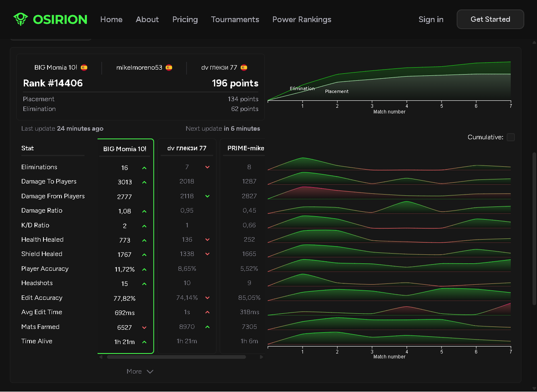
Task: Click the Damage From Players stat label
Action: pos(53,196)
